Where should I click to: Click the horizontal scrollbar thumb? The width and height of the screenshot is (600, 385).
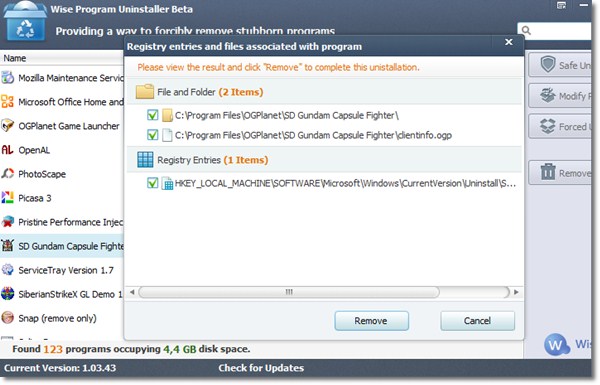coord(289,292)
